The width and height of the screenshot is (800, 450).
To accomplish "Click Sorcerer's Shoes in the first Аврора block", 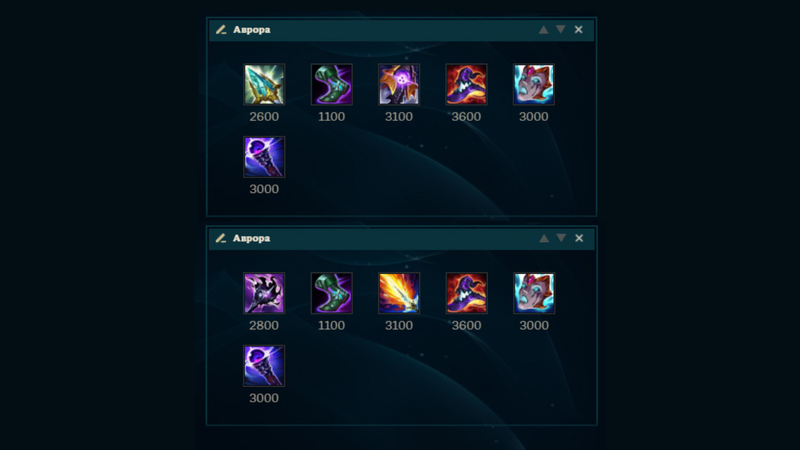I will coord(331,85).
